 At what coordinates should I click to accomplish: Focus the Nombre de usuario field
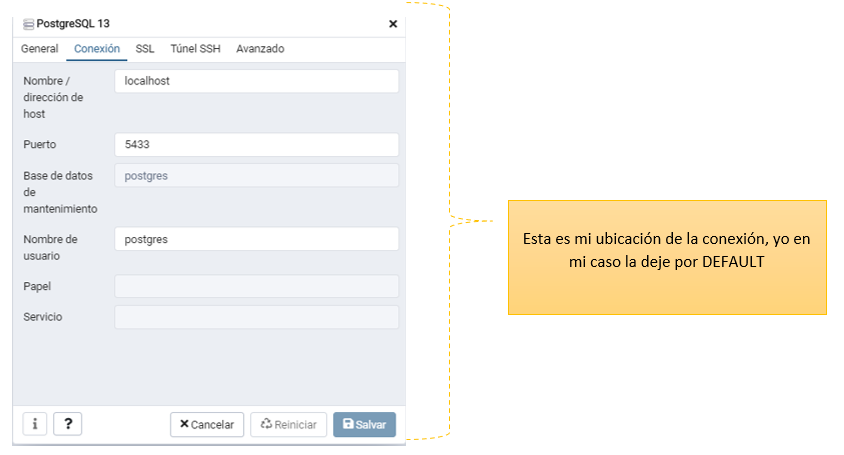(x=257, y=239)
